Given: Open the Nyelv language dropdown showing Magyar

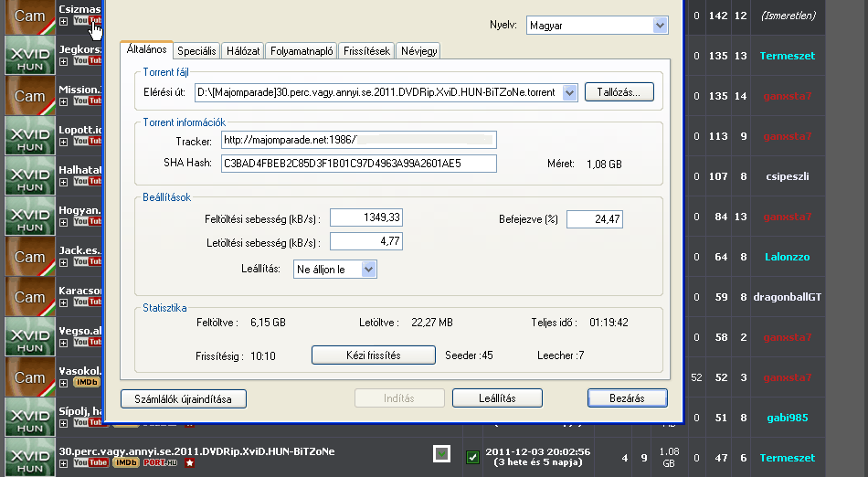Looking at the screenshot, I should click(660, 26).
